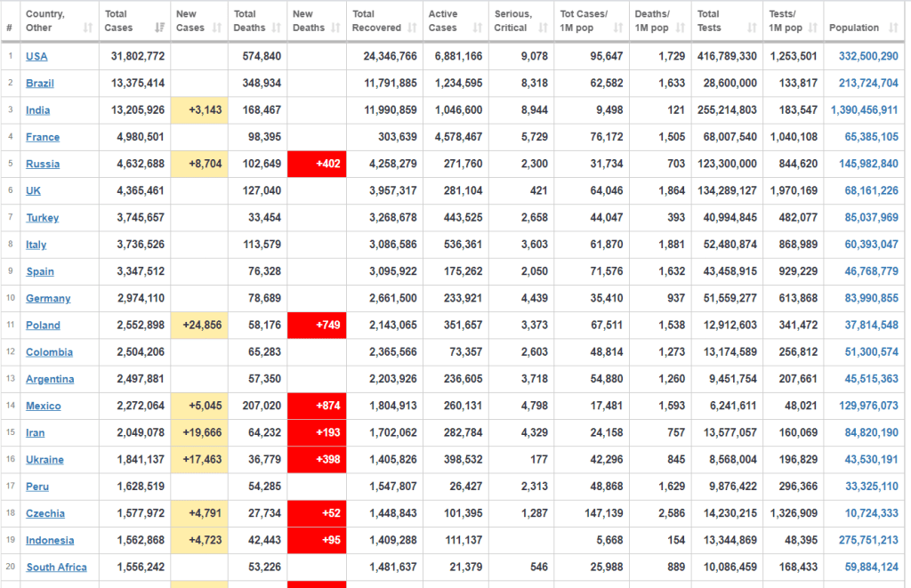Click sort arrows in Total Deaths header

[276, 28]
